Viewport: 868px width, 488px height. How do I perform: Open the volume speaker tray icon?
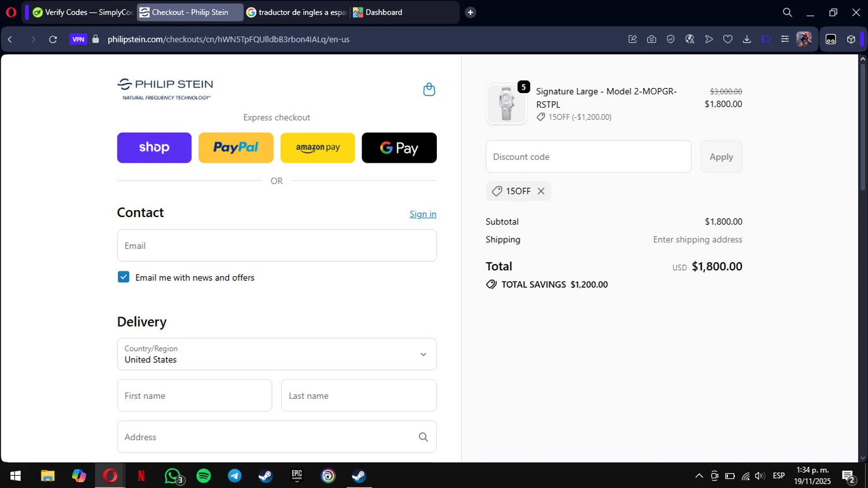point(760,476)
